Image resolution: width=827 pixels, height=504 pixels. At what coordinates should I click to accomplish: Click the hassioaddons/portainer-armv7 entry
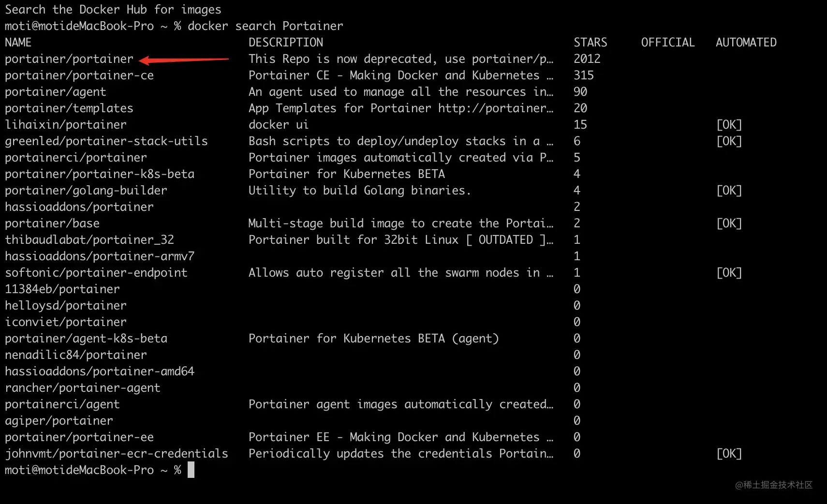[x=100, y=256]
